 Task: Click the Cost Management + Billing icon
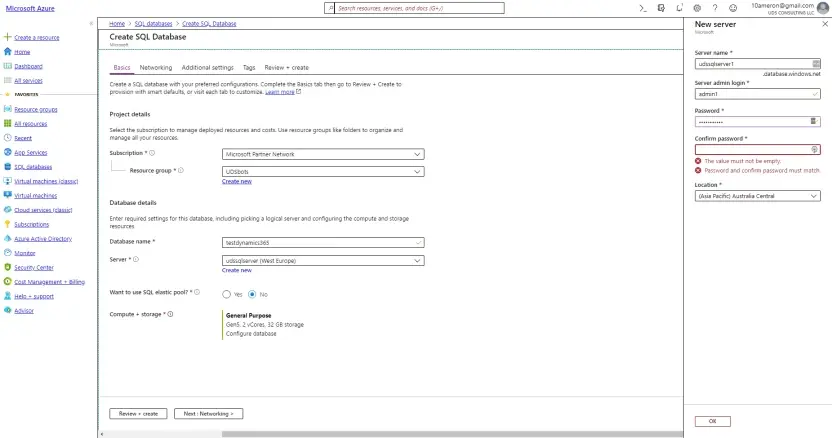coord(7,281)
